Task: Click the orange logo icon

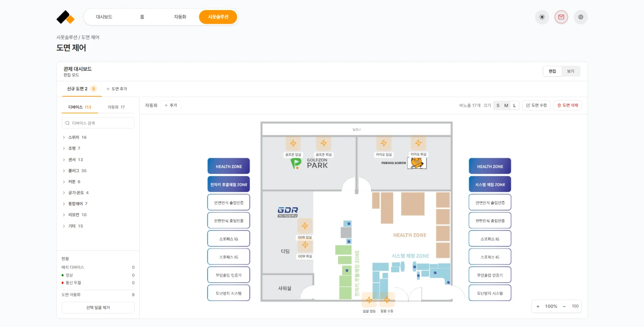Action: tap(66, 17)
